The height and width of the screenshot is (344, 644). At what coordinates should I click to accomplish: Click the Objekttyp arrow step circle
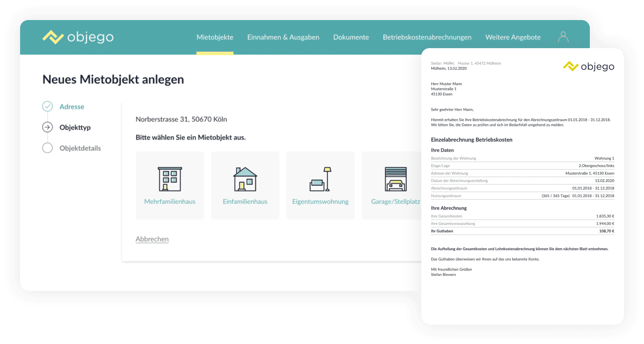point(47,127)
